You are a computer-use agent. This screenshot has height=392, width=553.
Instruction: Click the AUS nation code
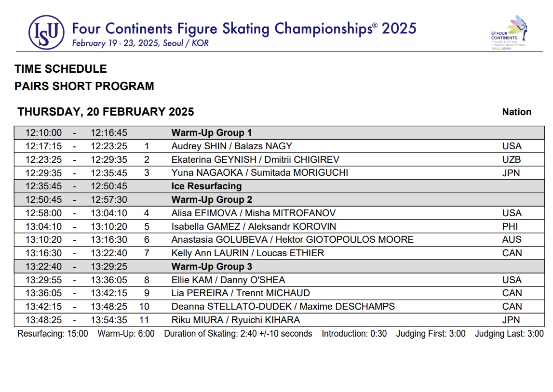tap(512, 240)
